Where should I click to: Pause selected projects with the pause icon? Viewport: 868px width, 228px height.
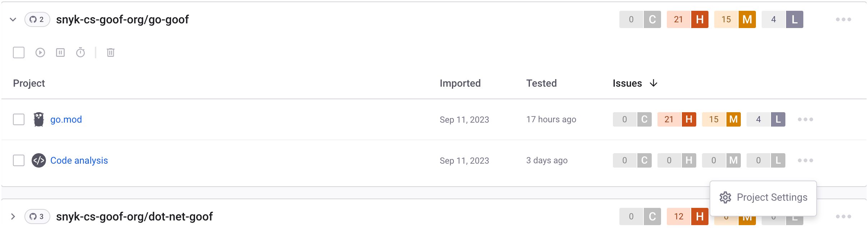[x=60, y=53]
